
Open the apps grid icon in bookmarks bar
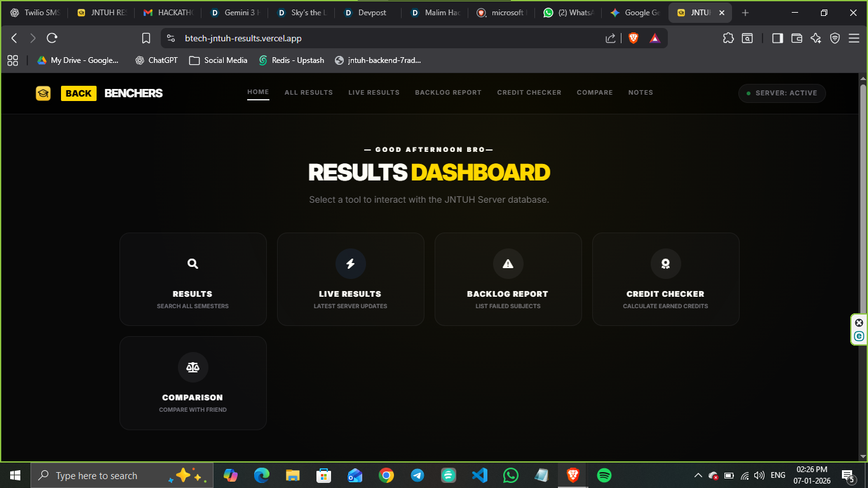12,60
